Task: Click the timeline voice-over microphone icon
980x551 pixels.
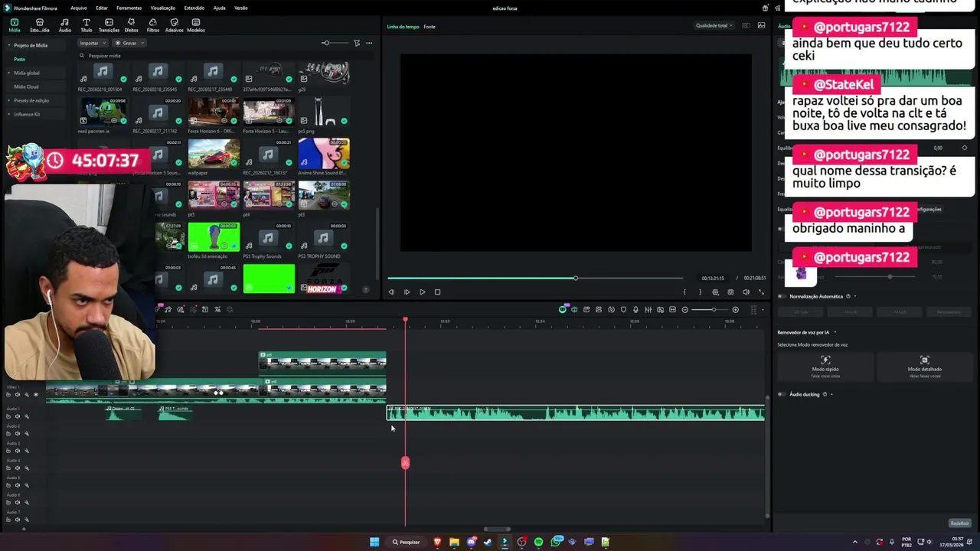Action: [x=635, y=309]
